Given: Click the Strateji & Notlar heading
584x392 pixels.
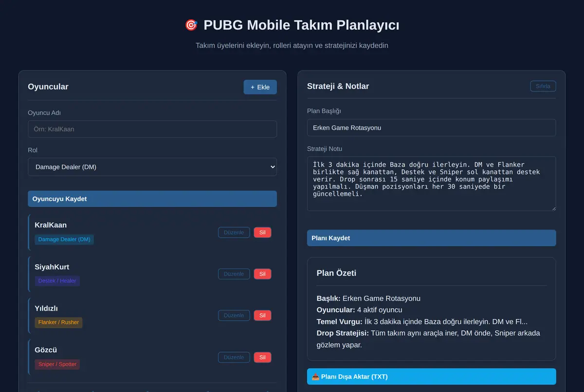Looking at the screenshot, I should tap(338, 86).
